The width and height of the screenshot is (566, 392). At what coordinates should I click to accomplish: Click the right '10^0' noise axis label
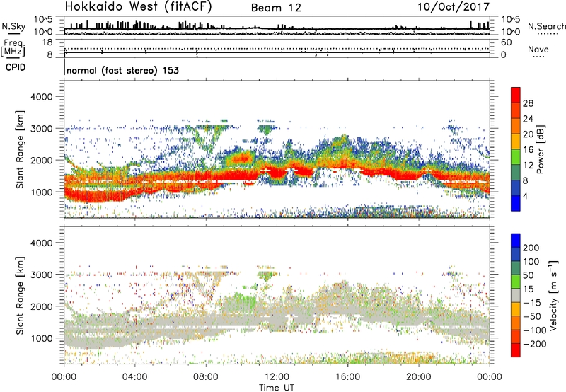(510, 32)
